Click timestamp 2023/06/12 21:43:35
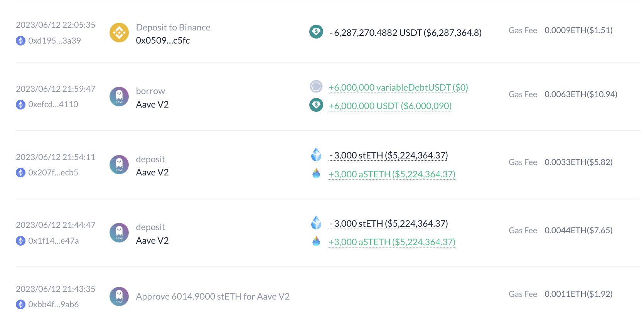The width and height of the screenshot is (644, 320). 56,289
